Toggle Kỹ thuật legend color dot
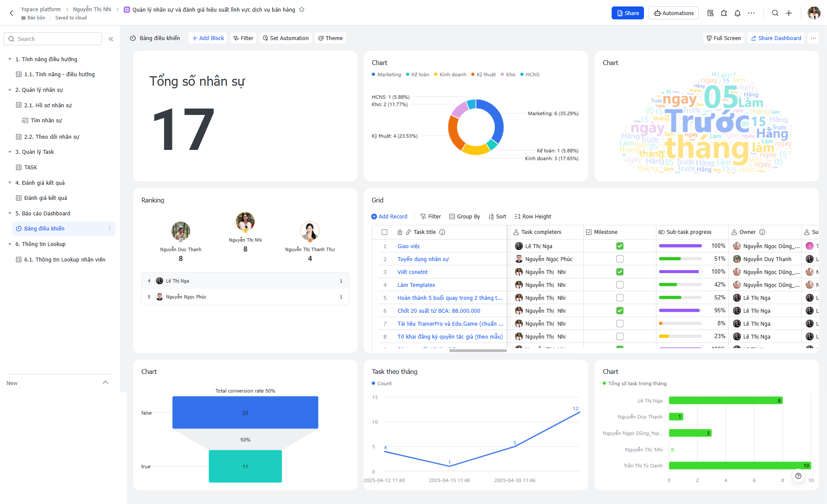The width and height of the screenshot is (827, 504). pyautogui.click(x=473, y=74)
